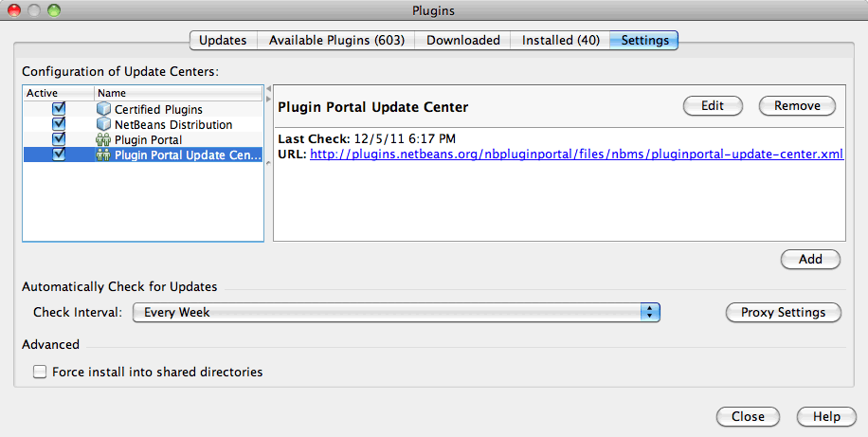Click the Plugin Portal people icon
The width and height of the screenshot is (868, 437).
pyautogui.click(x=103, y=140)
